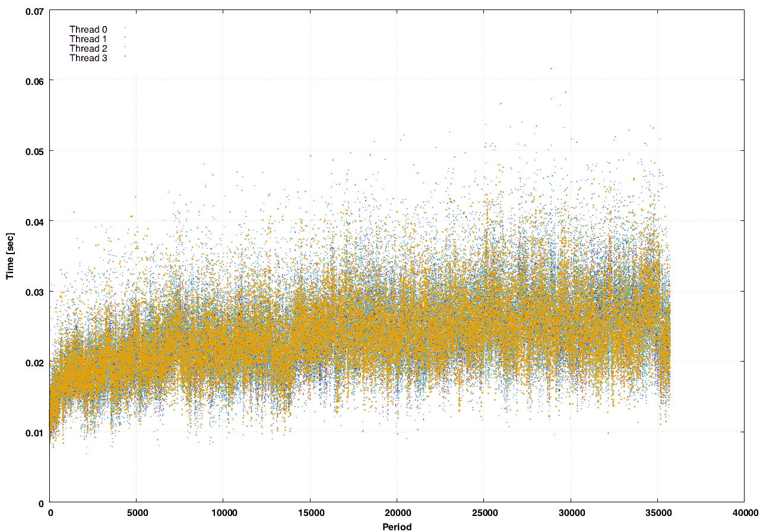Click the 0.04 y-axis tick label

coord(34,221)
